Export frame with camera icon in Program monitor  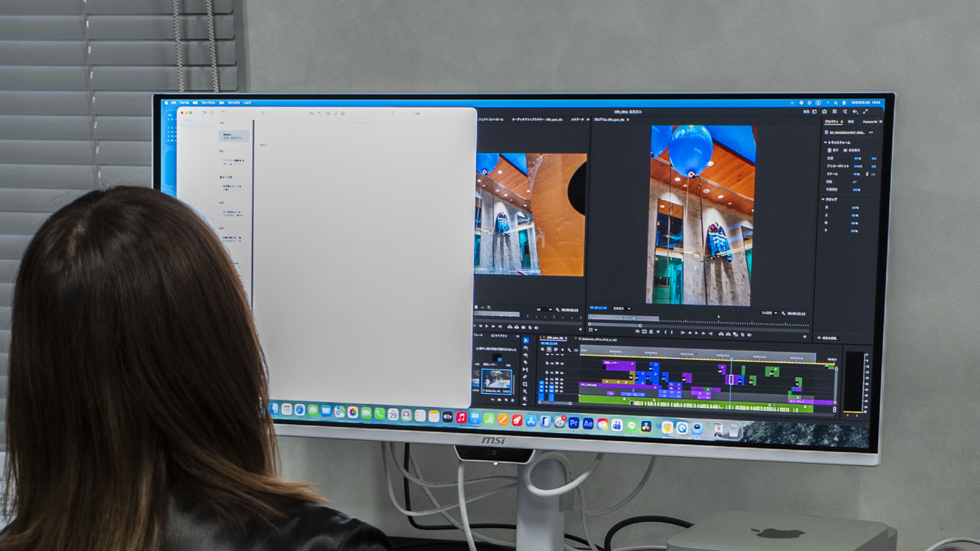pyautogui.click(x=637, y=331)
